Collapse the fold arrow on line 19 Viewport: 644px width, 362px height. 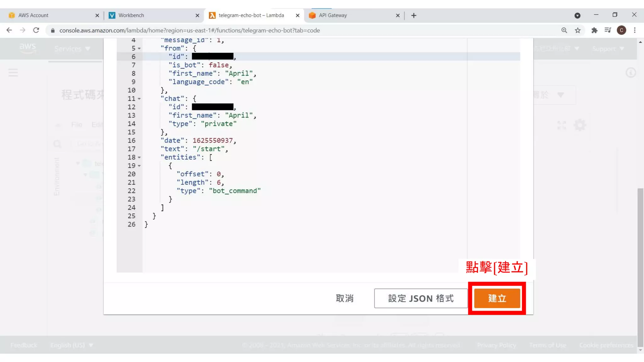(139, 166)
